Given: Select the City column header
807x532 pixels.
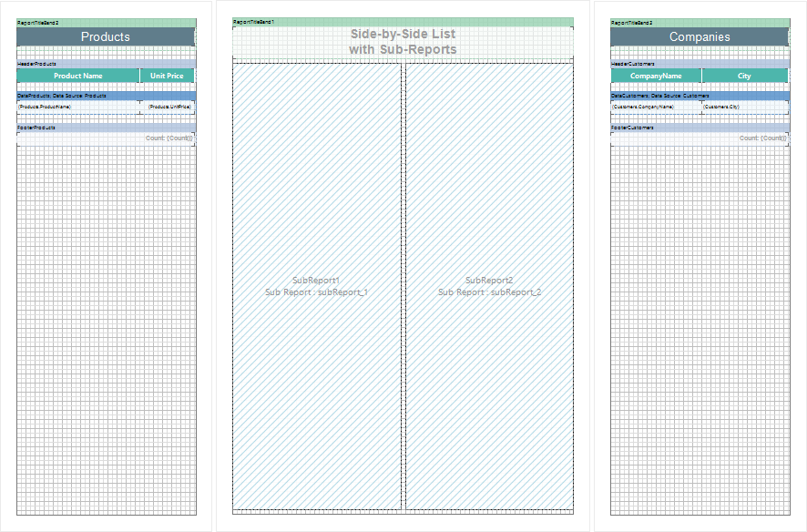Looking at the screenshot, I should tap(744, 76).
